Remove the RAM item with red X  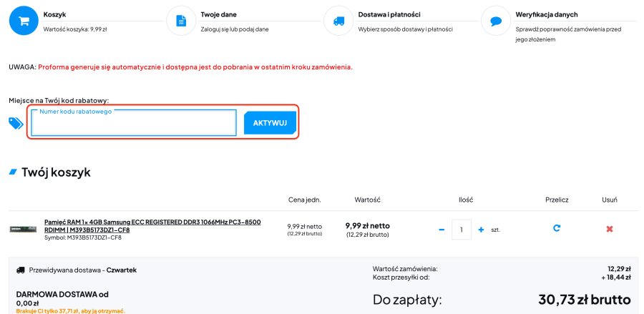610,229
